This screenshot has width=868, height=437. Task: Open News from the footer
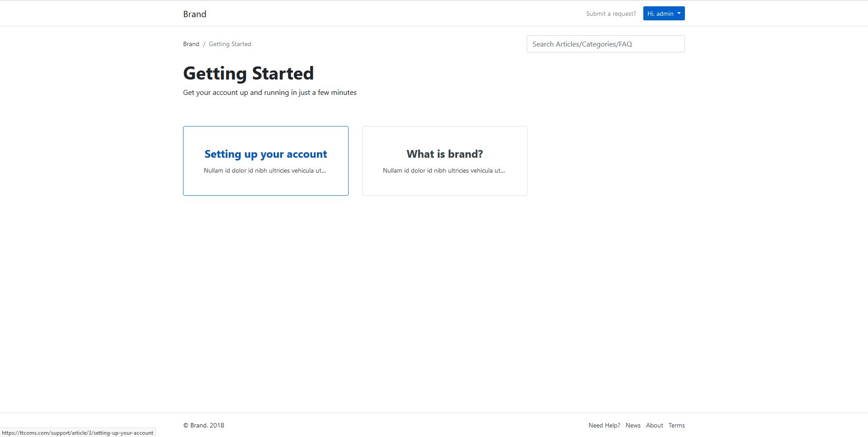click(x=633, y=425)
